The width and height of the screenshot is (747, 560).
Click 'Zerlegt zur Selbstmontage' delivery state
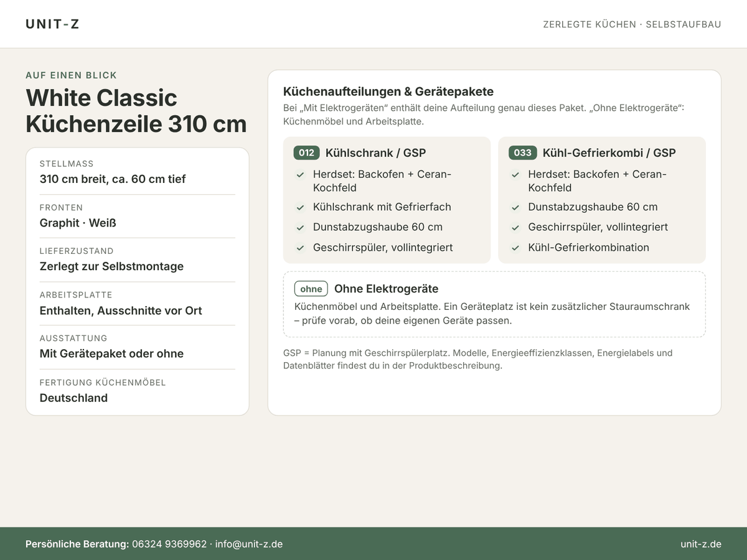pos(111,266)
